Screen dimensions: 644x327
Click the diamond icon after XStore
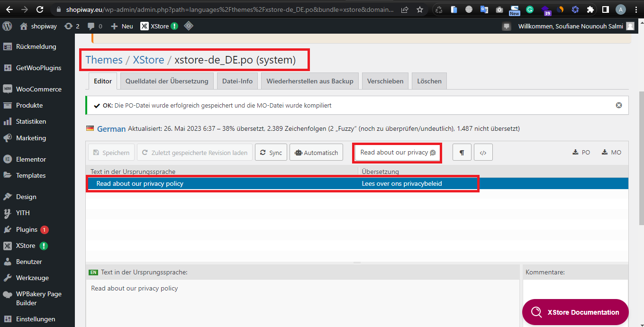[x=189, y=26]
